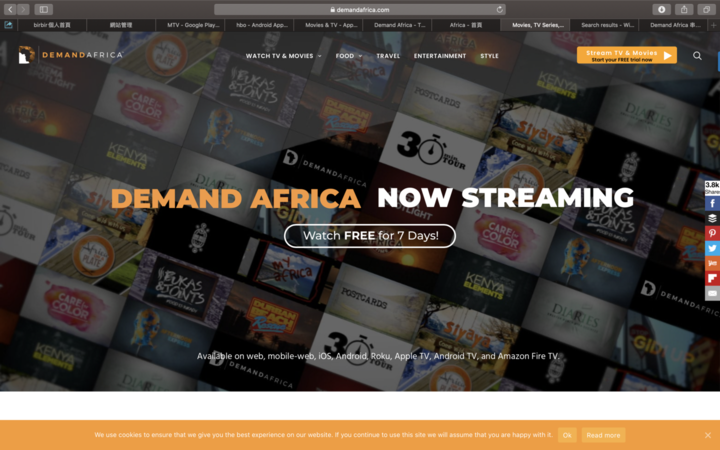Click the My Africa thumbnail in the lower collage
Screen dimensions: 720x450
point(288,273)
